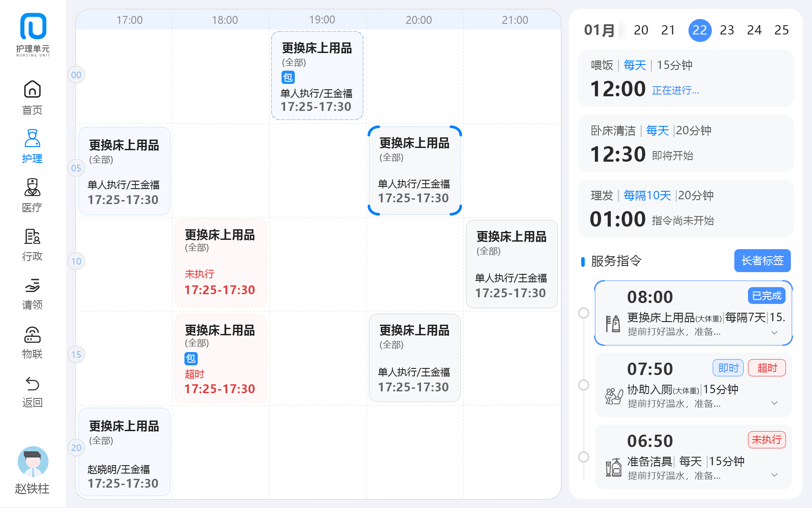Select the 护理 nursing sidebar icon
Viewport: 812px width, 508px height.
point(32,139)
